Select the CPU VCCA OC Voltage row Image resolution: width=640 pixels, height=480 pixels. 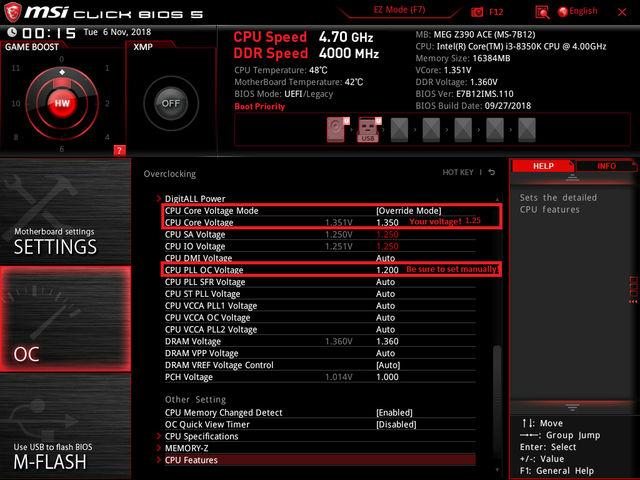320,317
